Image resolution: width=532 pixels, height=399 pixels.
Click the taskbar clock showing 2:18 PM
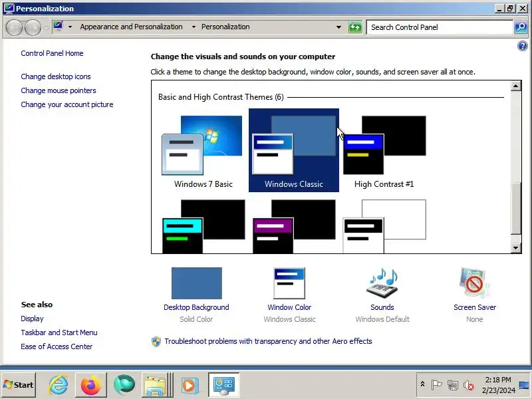click(x=498, y=385)
